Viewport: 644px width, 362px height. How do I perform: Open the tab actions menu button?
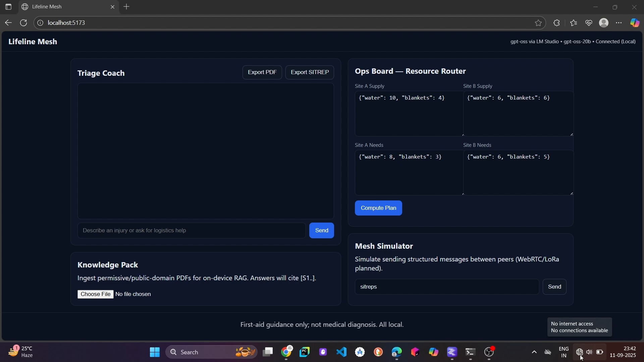coord(8,7)
